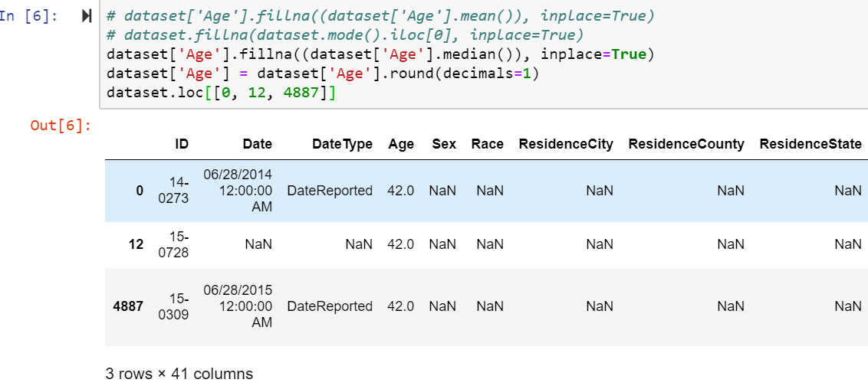
Task: Click the ResidenceState column header
Action: tap(810, 144)
